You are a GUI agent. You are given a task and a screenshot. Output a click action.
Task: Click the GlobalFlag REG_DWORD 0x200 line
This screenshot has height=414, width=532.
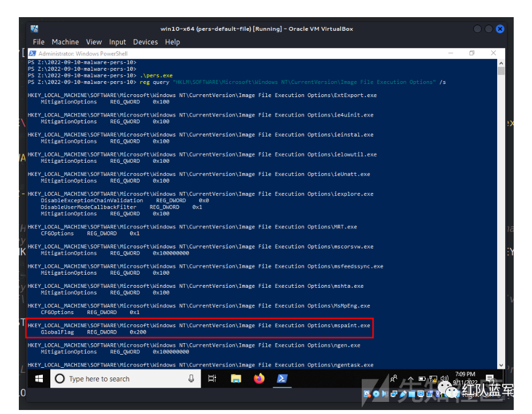(x=94, y=332)
